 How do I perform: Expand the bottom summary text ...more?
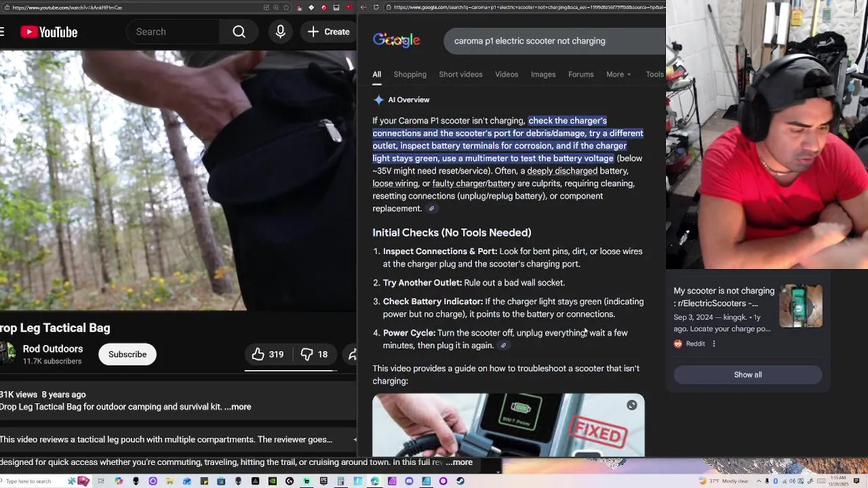(460, 462)
